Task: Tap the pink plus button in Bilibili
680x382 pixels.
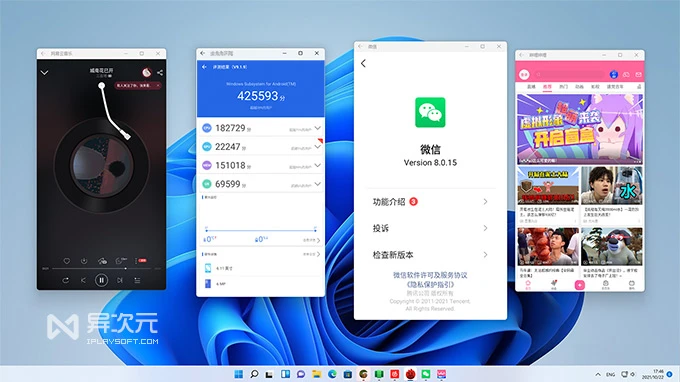Action: (x=580, y=285)
